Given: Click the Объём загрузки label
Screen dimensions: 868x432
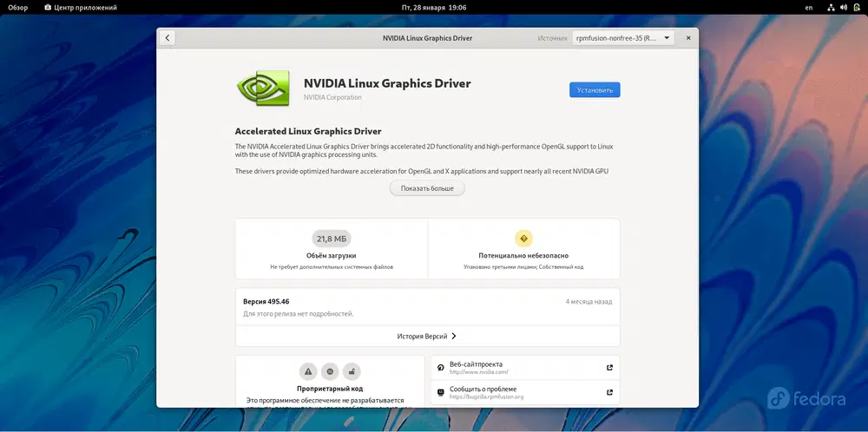Looking at the screenshot, I should (331, 256).
